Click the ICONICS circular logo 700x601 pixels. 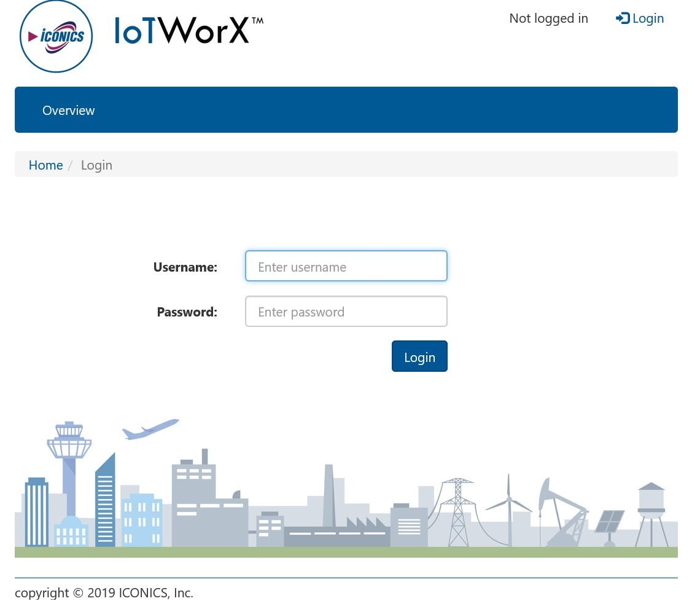coord(56,36)
